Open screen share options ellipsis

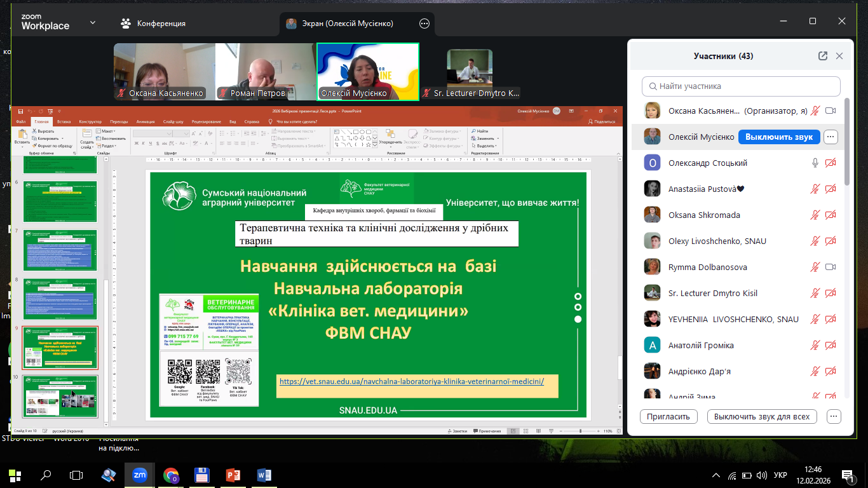click(424, 24)
